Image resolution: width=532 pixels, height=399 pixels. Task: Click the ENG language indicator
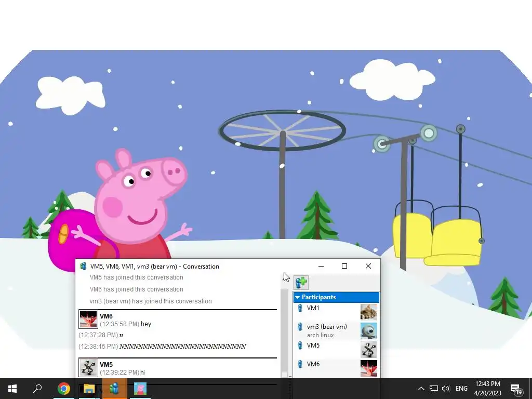tap(461, 389)
